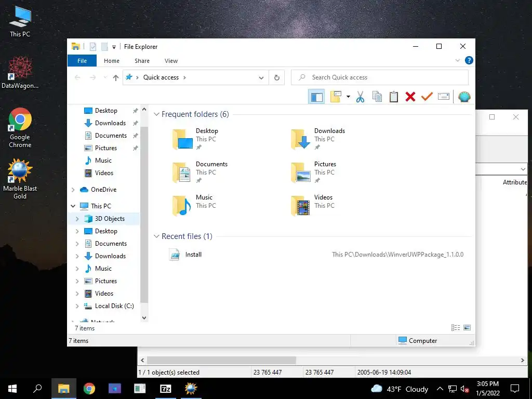Open 7-Zip from the taskbar
Image resolution: width=532 pixels, height=399 pixels.
click(165, 389)
